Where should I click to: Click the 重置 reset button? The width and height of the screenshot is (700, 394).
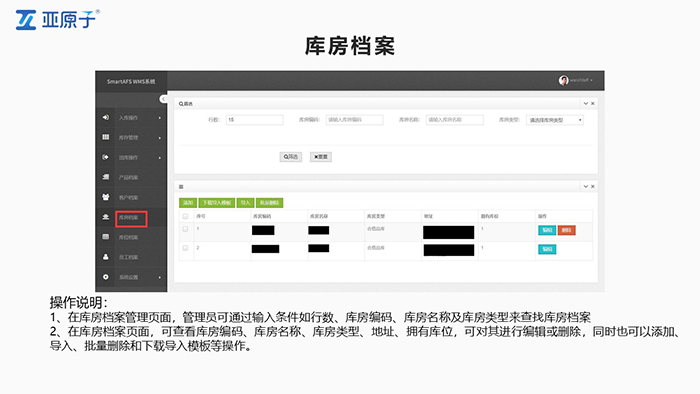tap(321, 157)
